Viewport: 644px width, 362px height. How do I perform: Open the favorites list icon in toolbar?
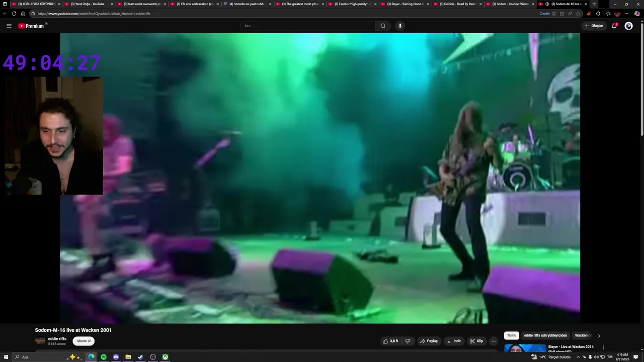coord(608,14)
